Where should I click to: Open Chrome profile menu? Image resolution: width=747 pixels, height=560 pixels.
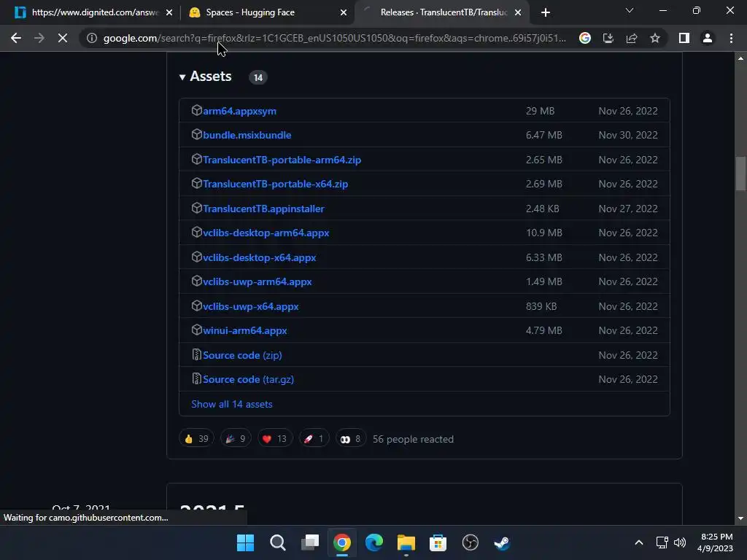click(x=708, y=38)
